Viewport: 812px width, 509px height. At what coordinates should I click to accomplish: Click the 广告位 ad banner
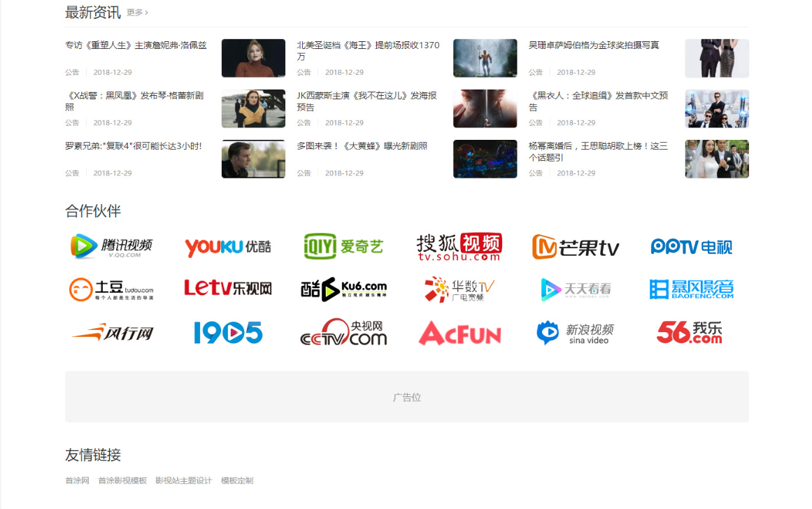[407, 396]
